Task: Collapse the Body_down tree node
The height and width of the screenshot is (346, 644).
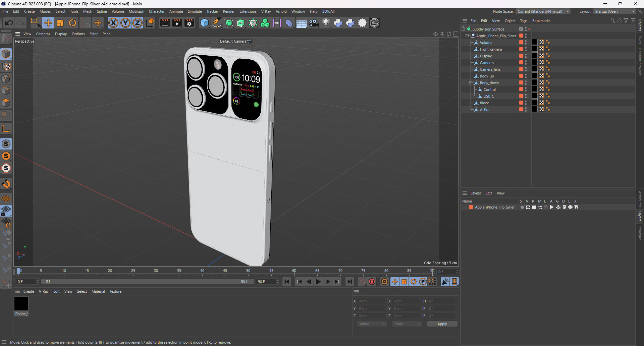Action: (471, 83)
